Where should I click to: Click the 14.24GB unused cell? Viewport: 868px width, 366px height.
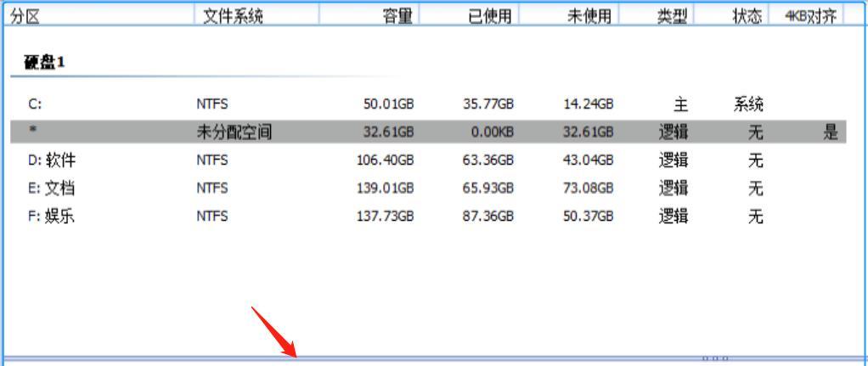pyautogui.click(x=588, y=104)
